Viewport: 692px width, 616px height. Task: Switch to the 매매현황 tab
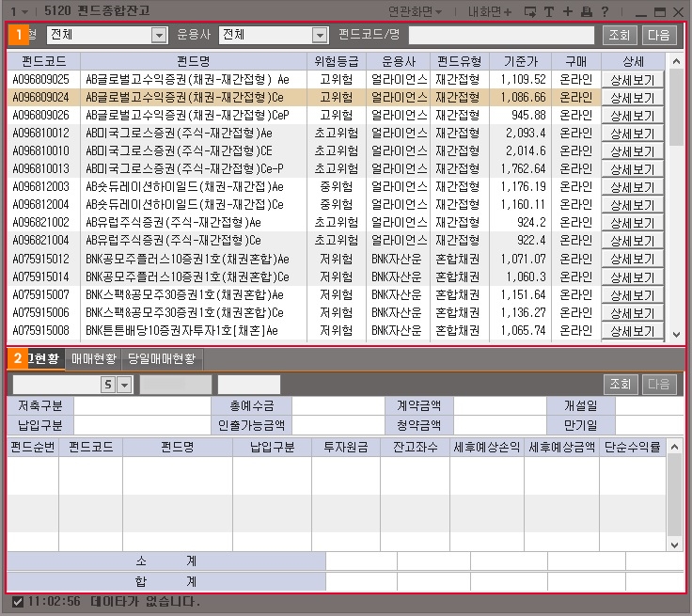tap(94, 358)
